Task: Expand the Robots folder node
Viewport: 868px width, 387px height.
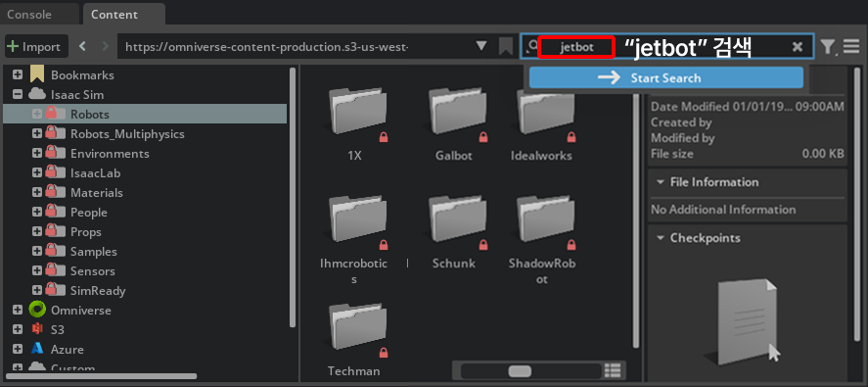Action: coord(37,114)
